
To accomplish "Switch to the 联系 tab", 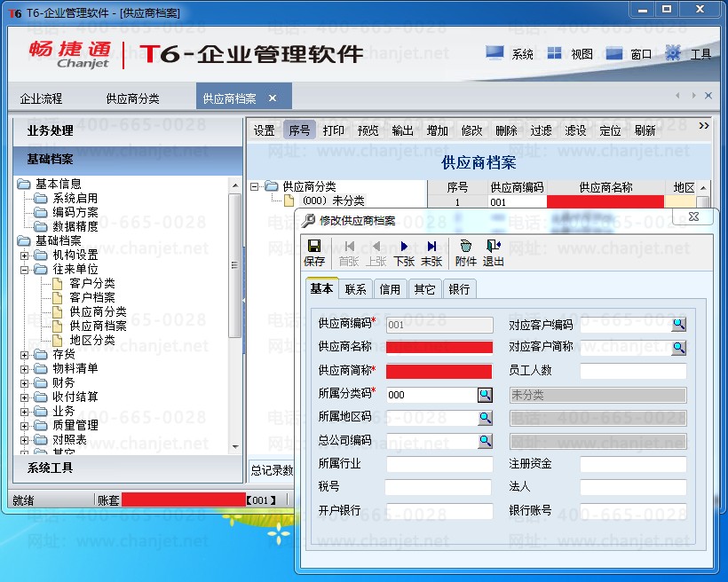I will (356, 289).
